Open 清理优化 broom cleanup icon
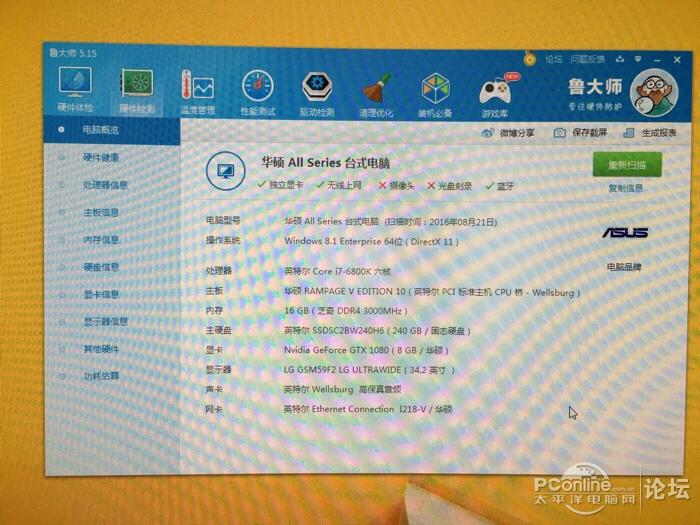700x525 pixels. pos(376,95)
